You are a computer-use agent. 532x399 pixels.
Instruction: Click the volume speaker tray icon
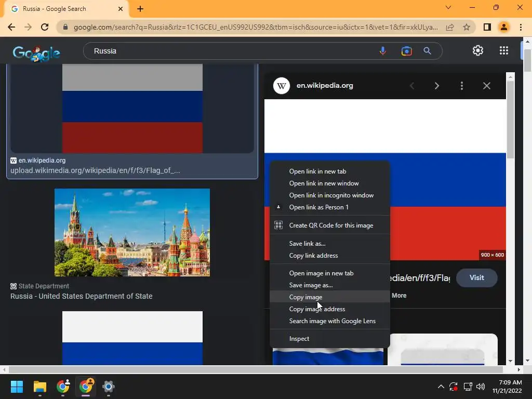[481, 387]
